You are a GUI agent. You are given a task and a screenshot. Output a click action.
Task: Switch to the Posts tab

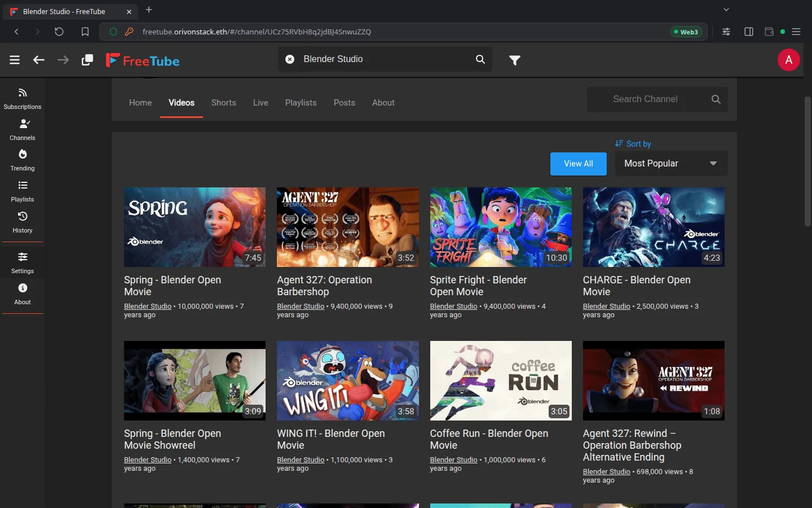point(345,103)
